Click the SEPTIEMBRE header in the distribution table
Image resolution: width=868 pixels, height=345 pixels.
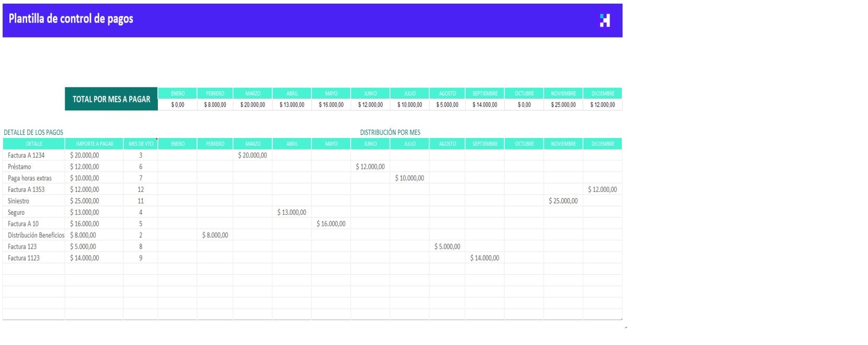pos(485,144)
